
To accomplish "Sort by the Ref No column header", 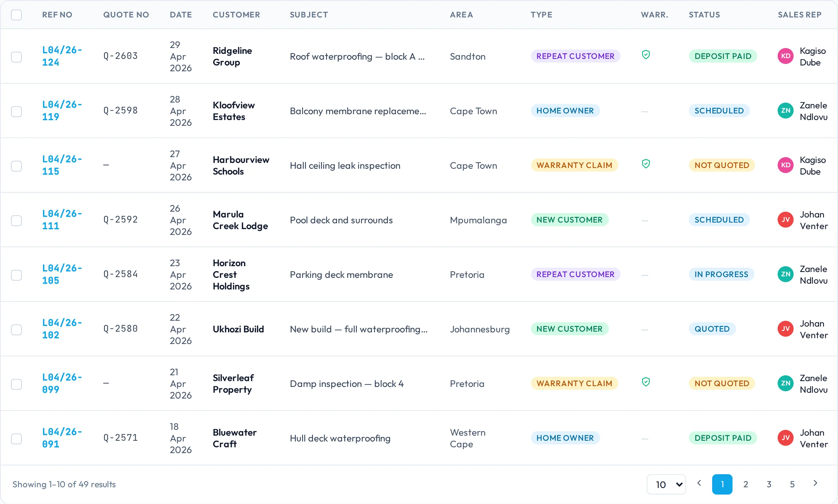I will point(57,15).
